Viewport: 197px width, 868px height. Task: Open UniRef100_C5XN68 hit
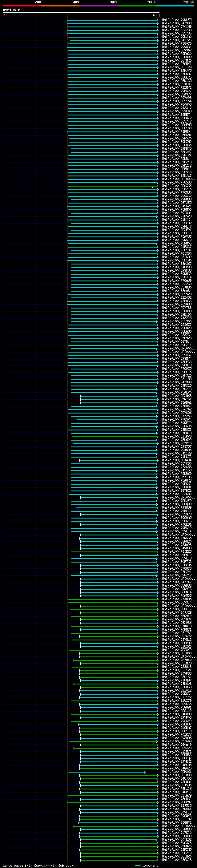pos(177,396)
